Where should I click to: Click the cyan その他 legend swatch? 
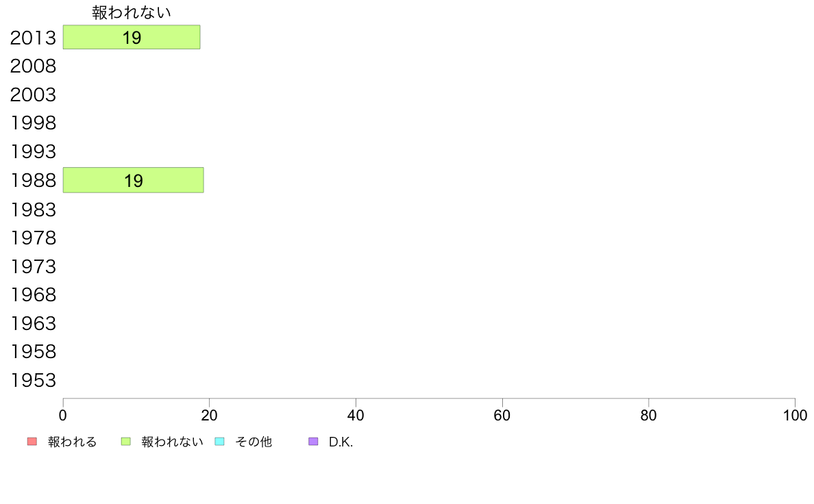pos(219,442)
